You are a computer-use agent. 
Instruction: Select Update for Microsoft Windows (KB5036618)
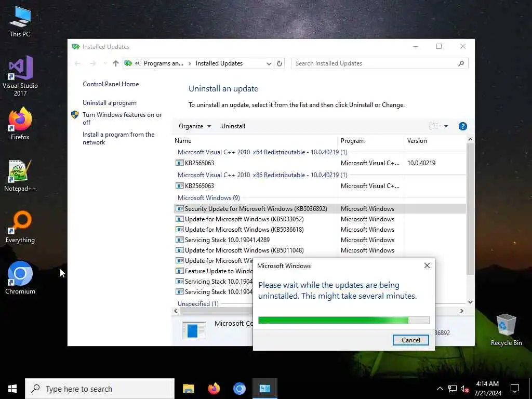tap(320, 230)
